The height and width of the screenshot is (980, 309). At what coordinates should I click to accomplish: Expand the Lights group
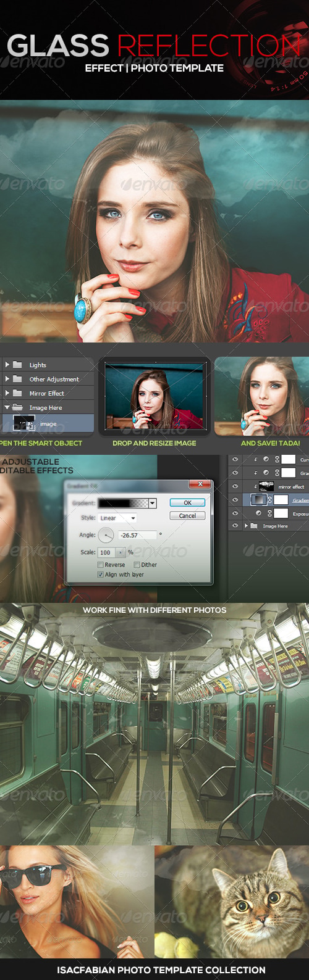(x=7, y=365)
